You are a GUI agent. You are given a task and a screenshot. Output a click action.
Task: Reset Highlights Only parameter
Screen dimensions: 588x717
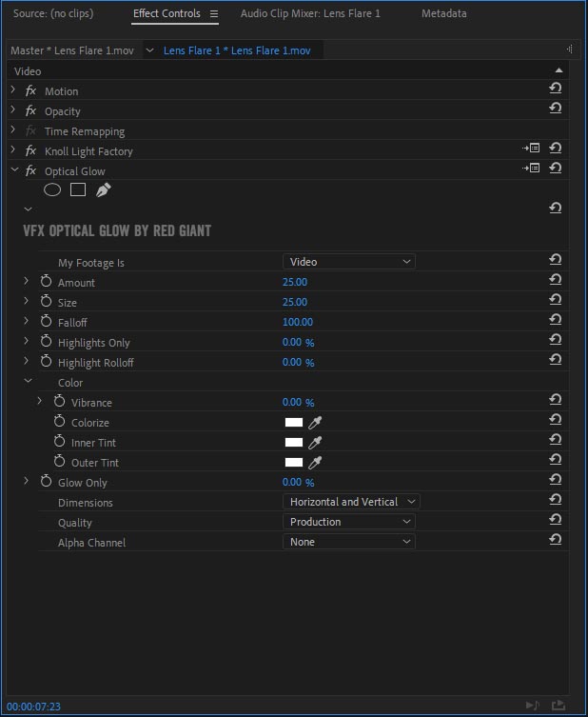pos(555,339)
